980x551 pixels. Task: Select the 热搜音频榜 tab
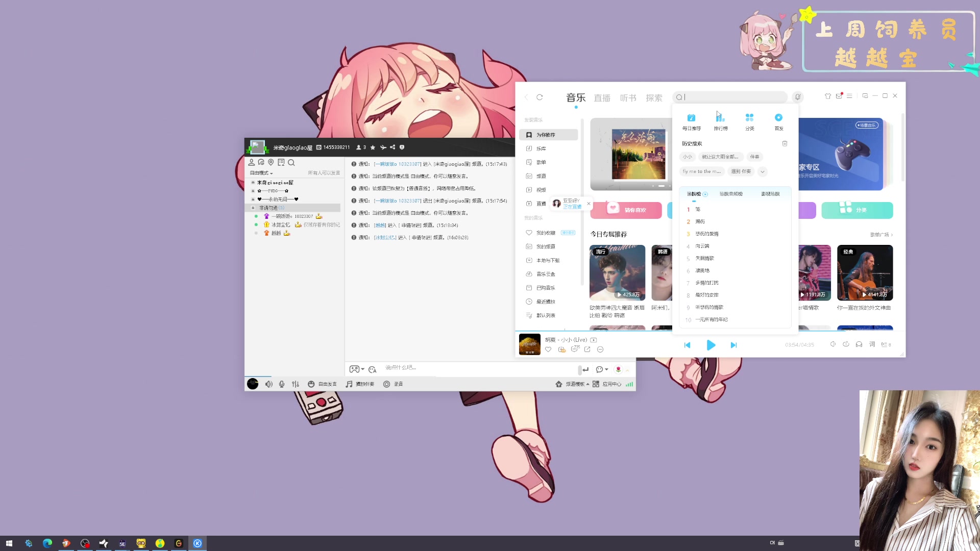click(731, 194)
